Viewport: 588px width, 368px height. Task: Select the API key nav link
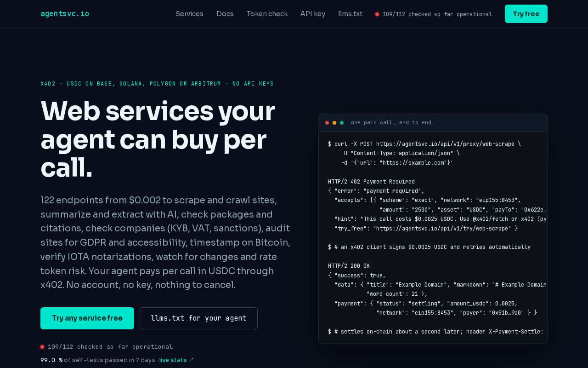point(313,14)
